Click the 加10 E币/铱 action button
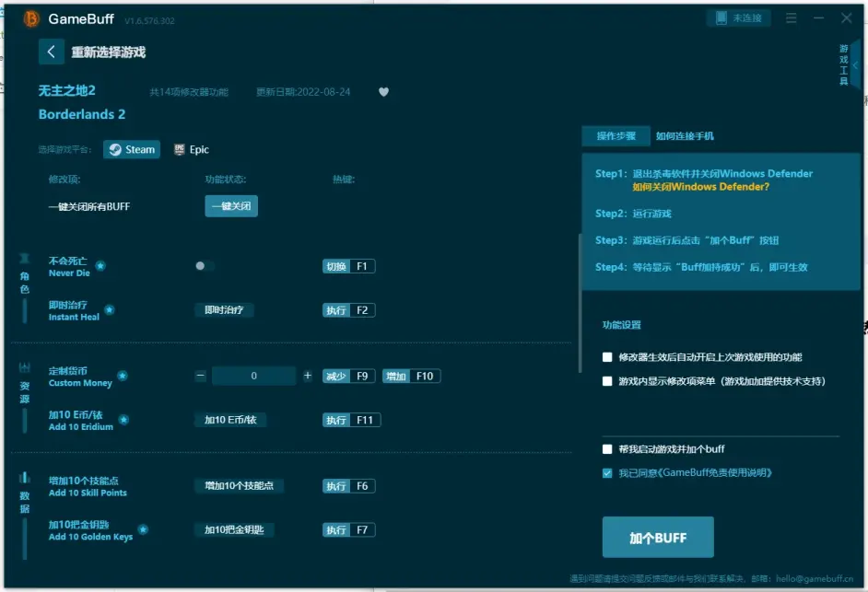Image resolution: width=868 pixels, height=592 pixels. coord(230,420)
